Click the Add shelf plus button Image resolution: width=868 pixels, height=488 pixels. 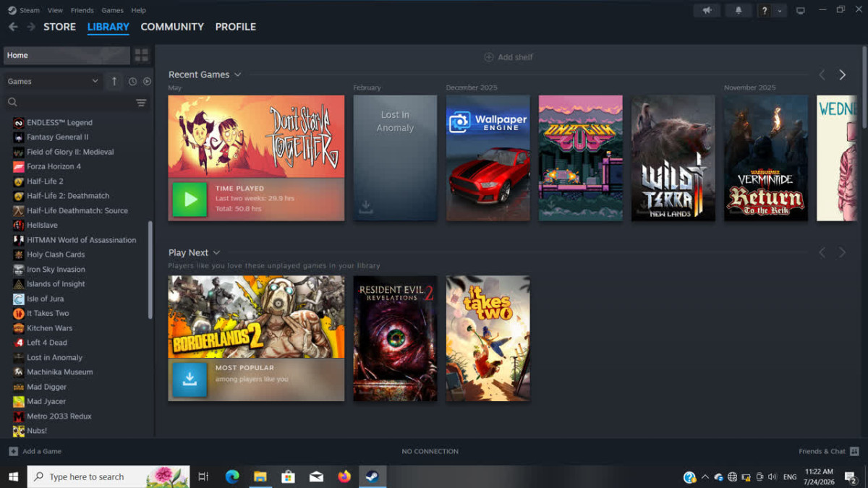click(x=488, y=57)
